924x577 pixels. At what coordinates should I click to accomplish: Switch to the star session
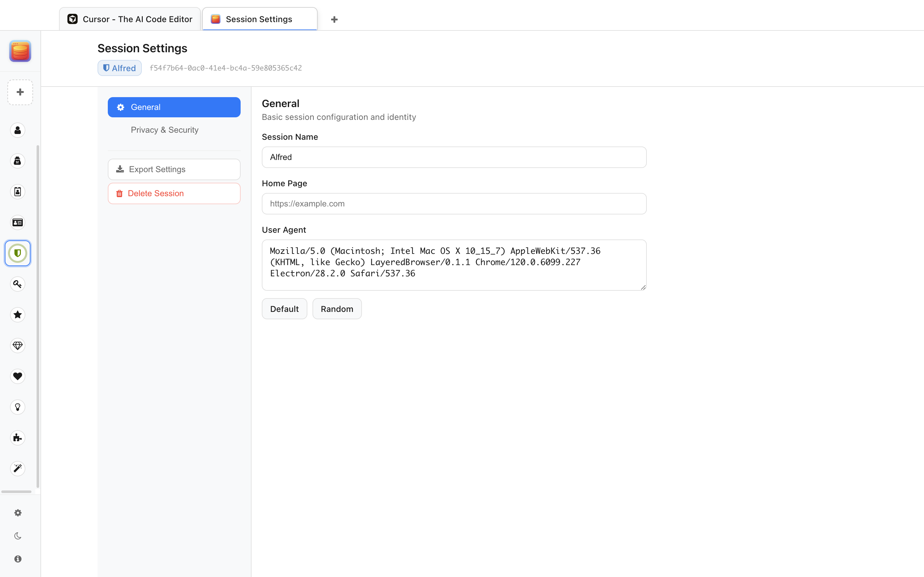(x=18, y=315)
